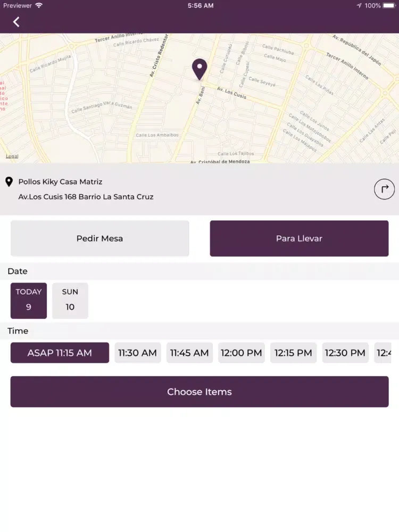Pick the 11:30 AM time slot

[137, 353]
